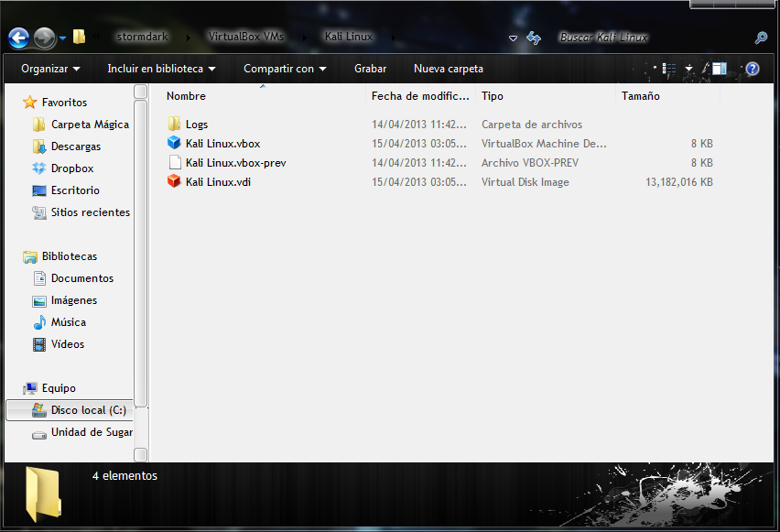Select Kali Linux breadcrumb segment
Viewport: 780px width, 532px height.
(348, 37)
